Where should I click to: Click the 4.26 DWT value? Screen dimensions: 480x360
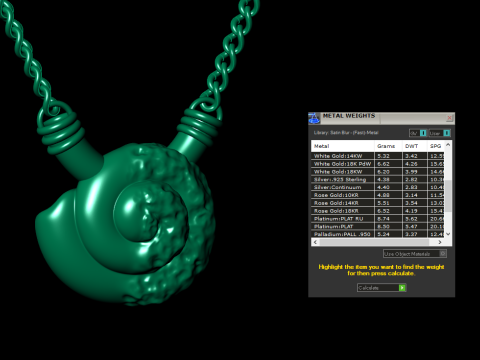click(411, 164)
